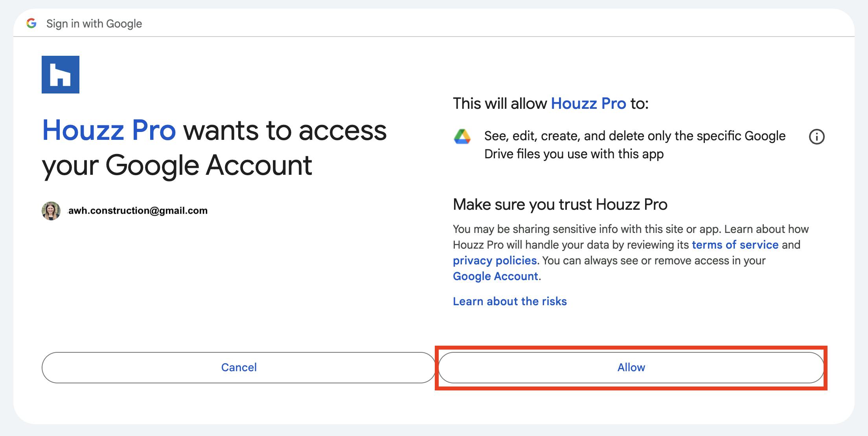Click "Make sure you trust Houzz Pro" heading
The image size is (868, 436).
pyautogui.click(x=560, y=204)
